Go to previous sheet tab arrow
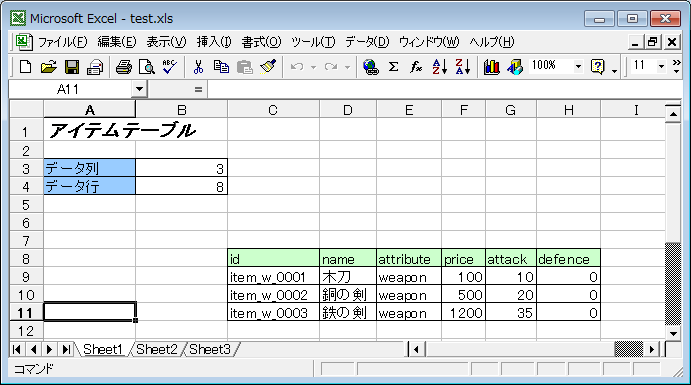The image size is (691, 385). point(33,349)
